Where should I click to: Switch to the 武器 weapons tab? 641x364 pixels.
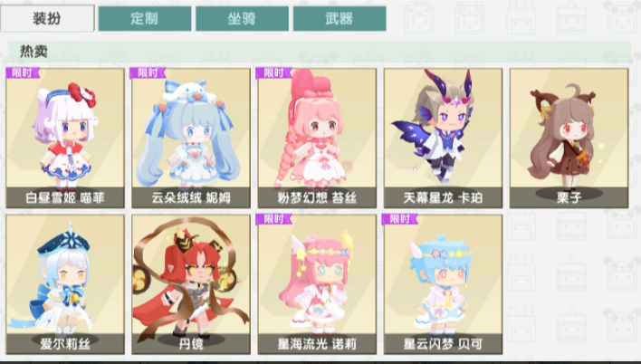[340, 18]
